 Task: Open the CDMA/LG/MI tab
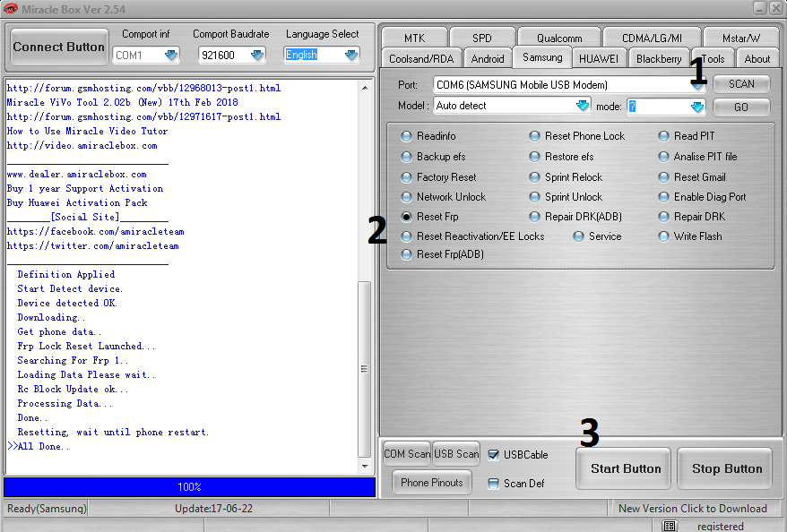tap(652, 39)
